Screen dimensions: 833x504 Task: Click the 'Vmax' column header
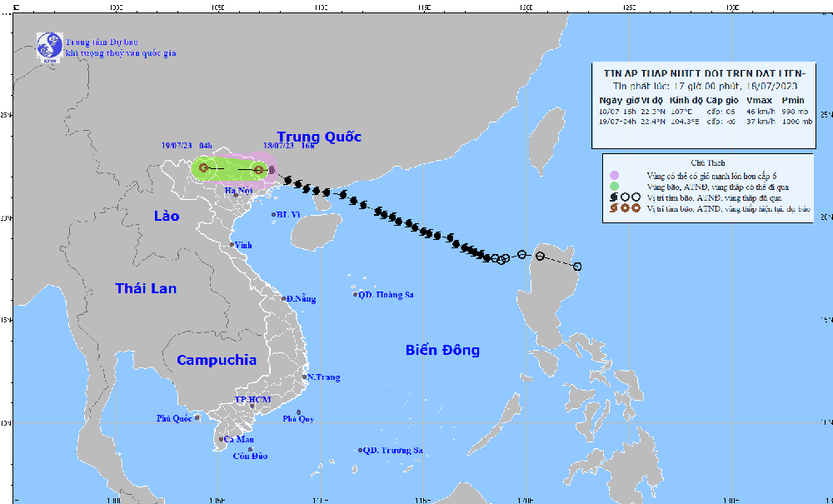(759, 100)
